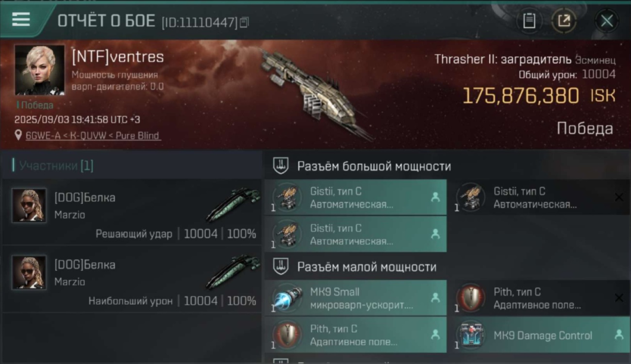The width and height of the screenshot is (631, 364).
Task: Select the MK9 Small микроварп-ускоритель module
Action: click(x=355, y=298)
